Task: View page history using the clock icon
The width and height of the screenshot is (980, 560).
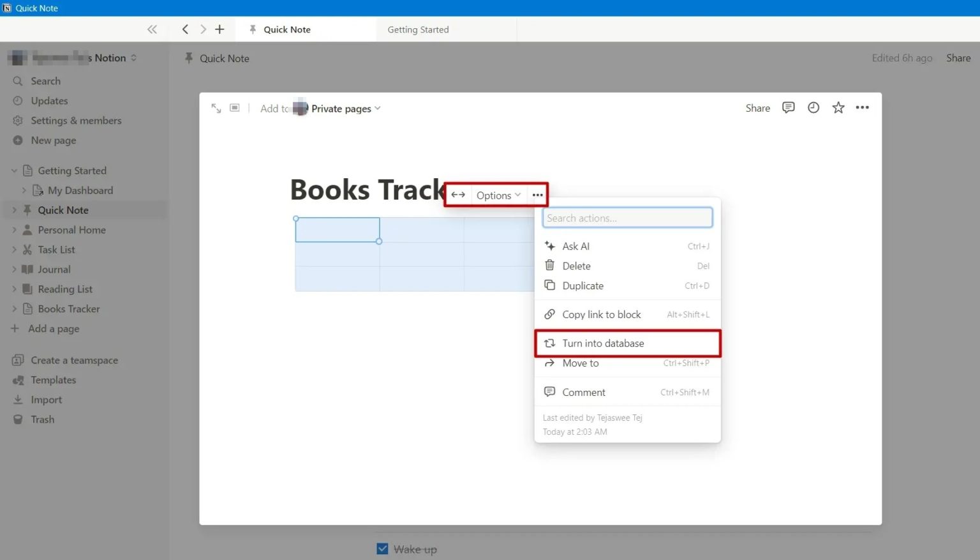Action: click(813, 107)
